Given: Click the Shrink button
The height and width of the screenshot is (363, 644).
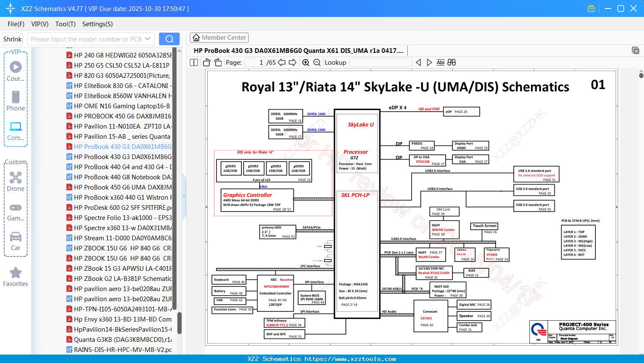Looking at the screenshot, I should tap(13, 39).
